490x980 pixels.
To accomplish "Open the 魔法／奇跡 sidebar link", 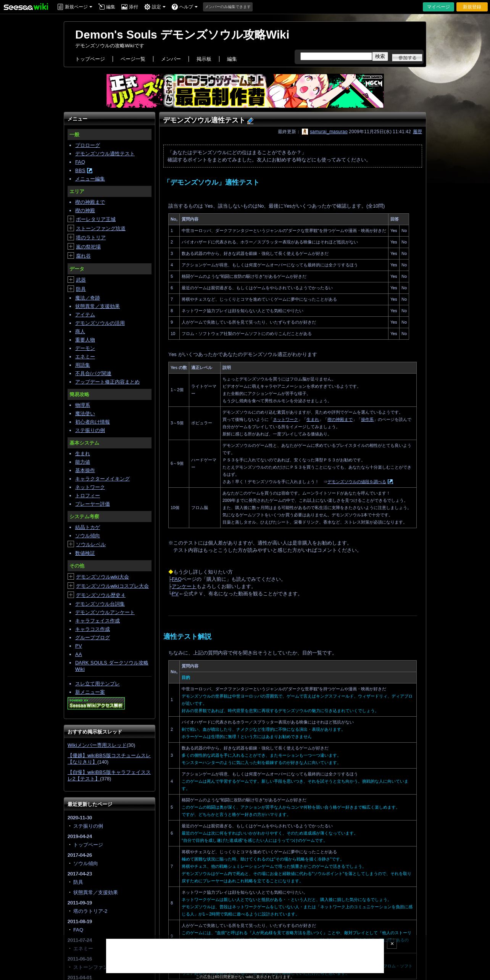I will 87,298.
